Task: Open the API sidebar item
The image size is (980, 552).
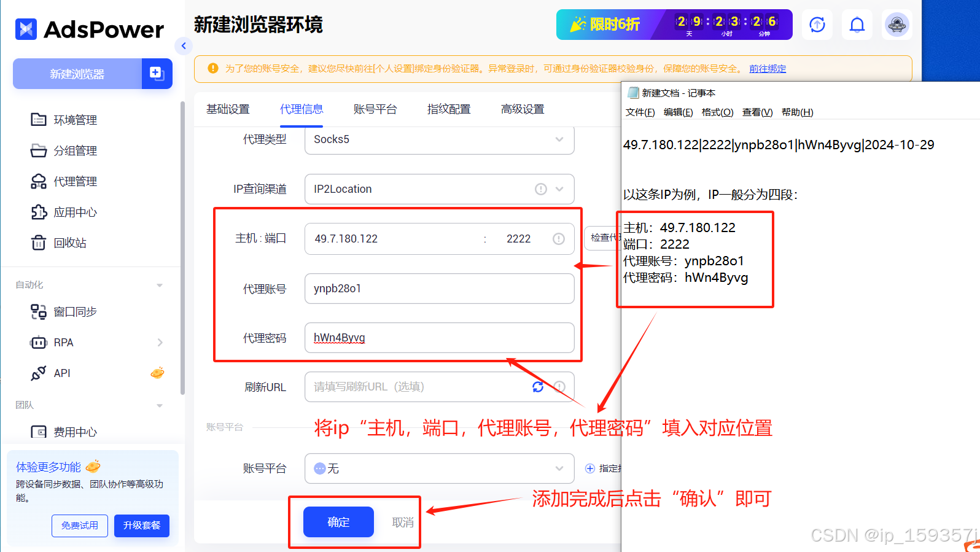Action: click(50, 373)
